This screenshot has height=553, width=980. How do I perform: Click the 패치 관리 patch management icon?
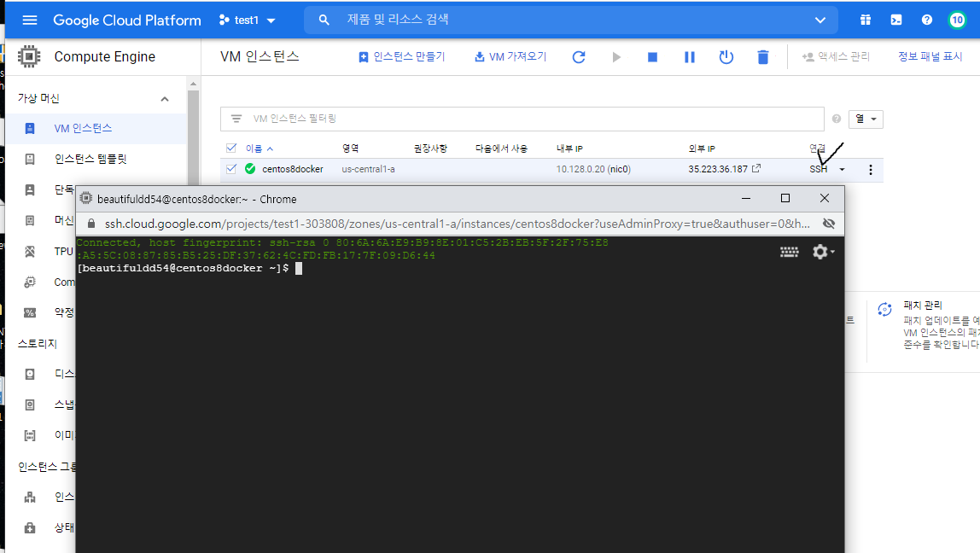[884, 309]
